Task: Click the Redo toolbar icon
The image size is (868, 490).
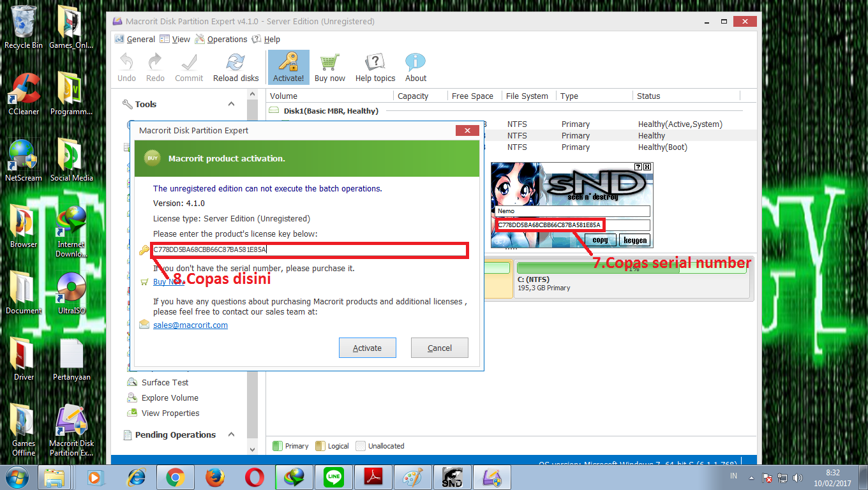Action: (x=155, y=63)
